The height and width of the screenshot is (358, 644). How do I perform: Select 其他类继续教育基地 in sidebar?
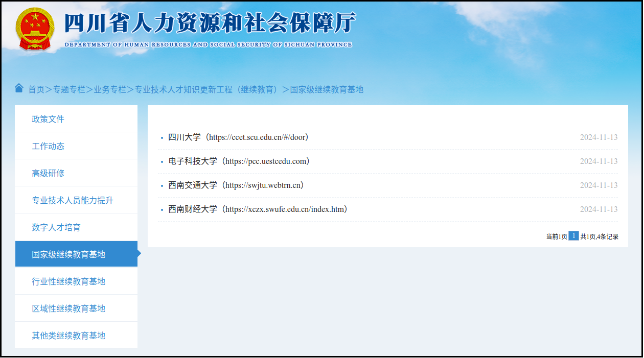point(68,336)
